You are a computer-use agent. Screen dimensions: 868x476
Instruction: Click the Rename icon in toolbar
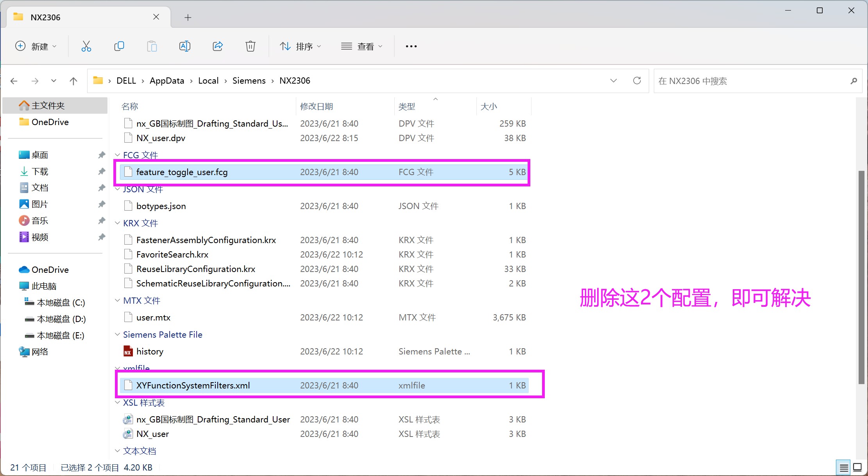184,47
